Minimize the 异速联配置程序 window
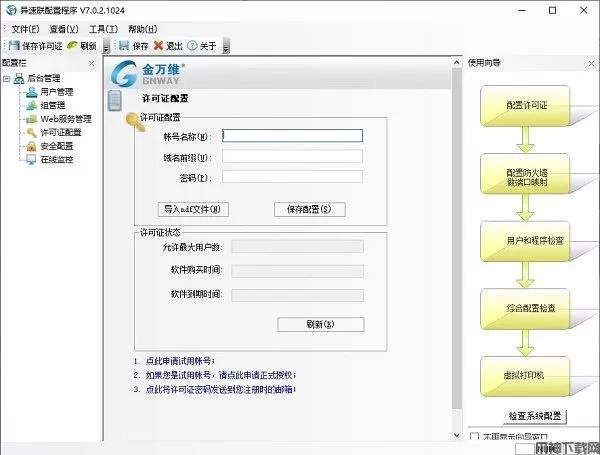Screen dimensions: 600x455 [522, 10]
